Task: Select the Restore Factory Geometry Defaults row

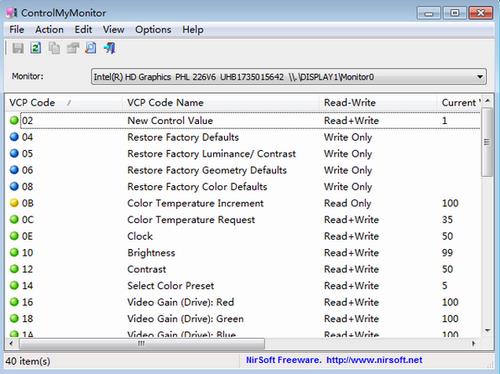Action: point(243,170)
